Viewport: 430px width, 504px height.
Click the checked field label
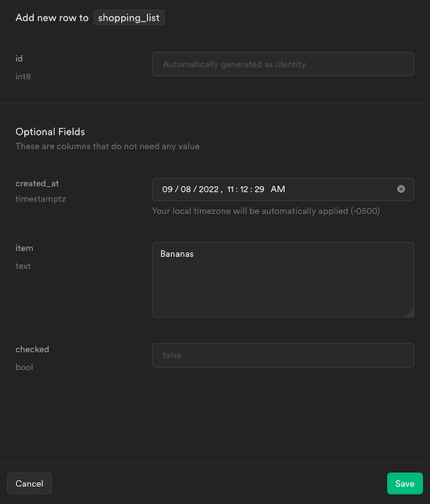pyautogui.click(x=32, y=349)
